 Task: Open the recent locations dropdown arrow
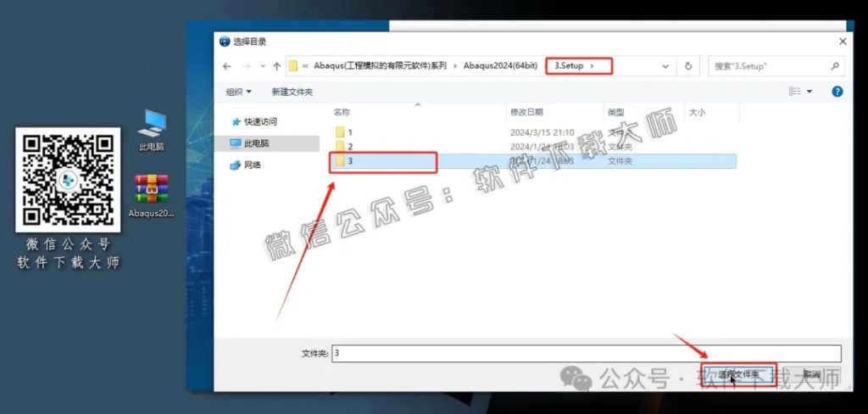pyautogui.click(x=263, y=66)
